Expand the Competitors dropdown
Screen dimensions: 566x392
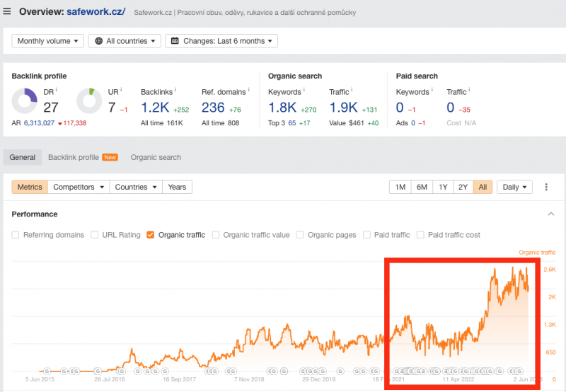tap(79, 187)
